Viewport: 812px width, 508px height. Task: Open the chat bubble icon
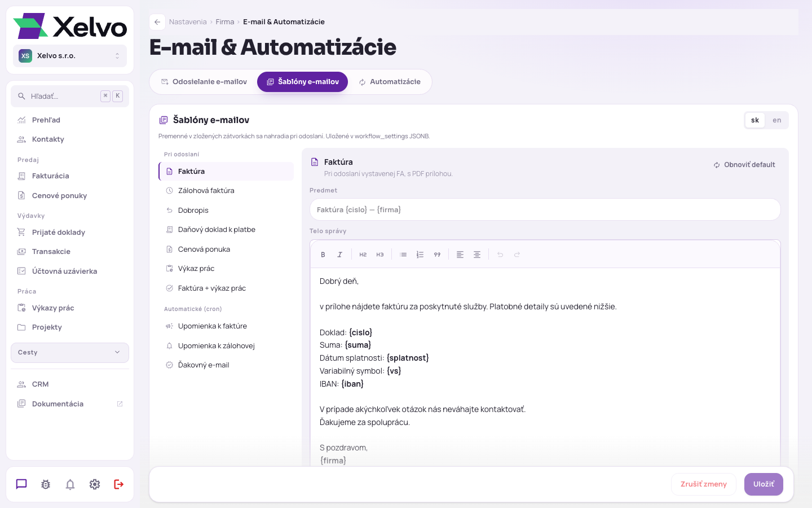(x=21, y=484)
